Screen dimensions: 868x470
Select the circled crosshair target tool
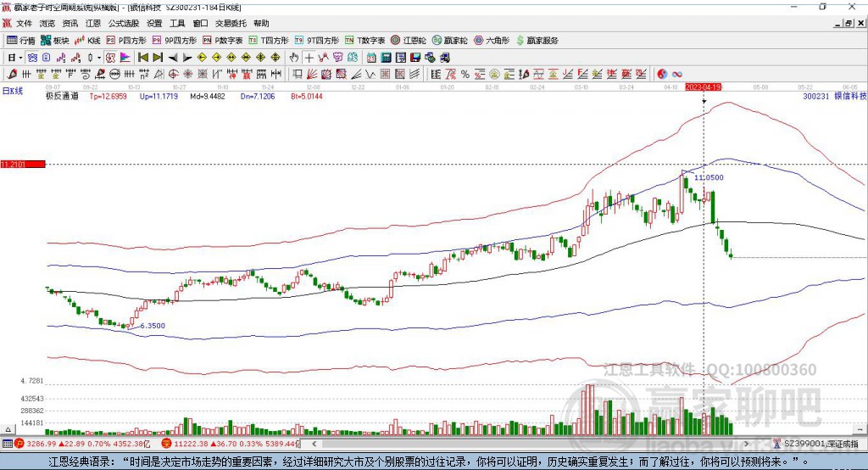coord(173,75)
